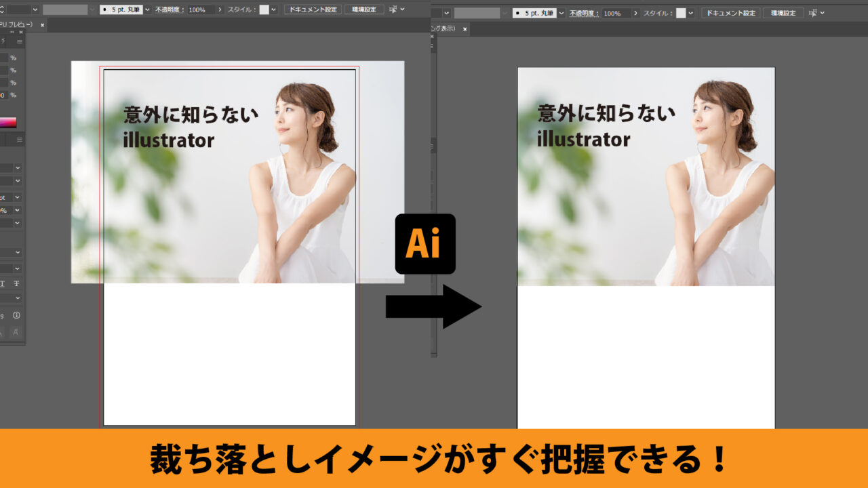The height and width of the screenshot is (488, 868).
Task: Open style dropdown arrow in trim view window
Action: (691, 14)
